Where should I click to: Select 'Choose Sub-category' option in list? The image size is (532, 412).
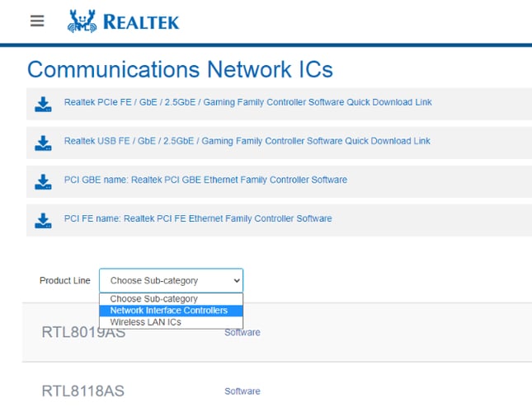pos(172,299)
